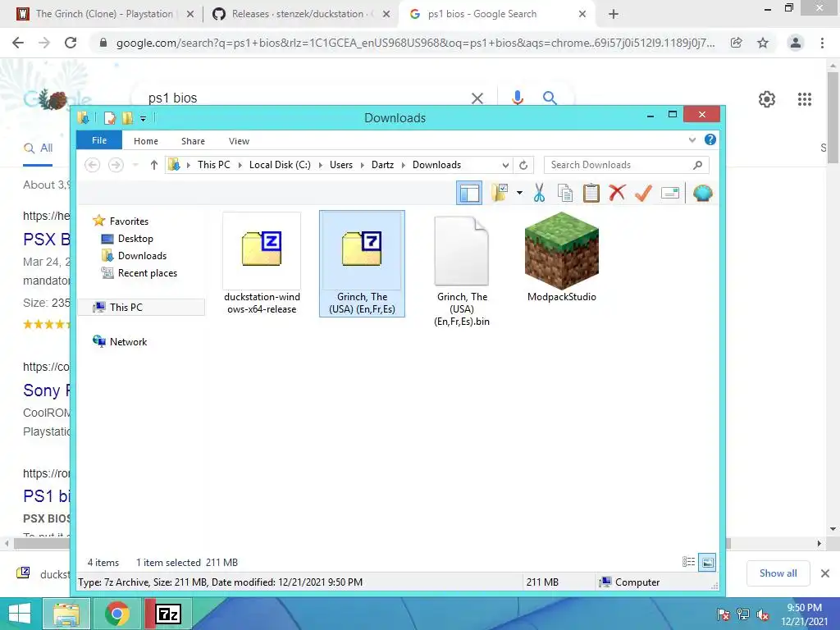Select Network in the navigation pane

pos(128,342)
